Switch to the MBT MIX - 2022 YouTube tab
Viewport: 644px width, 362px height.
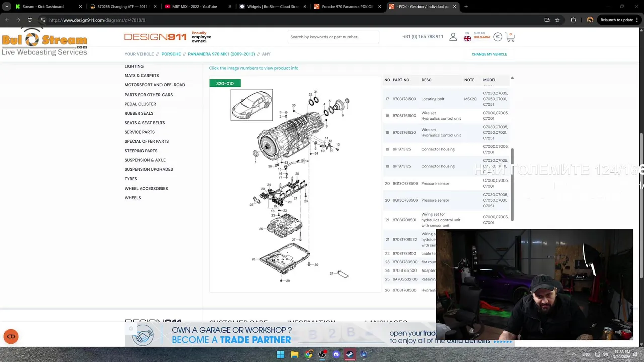[x=198, y=7]
